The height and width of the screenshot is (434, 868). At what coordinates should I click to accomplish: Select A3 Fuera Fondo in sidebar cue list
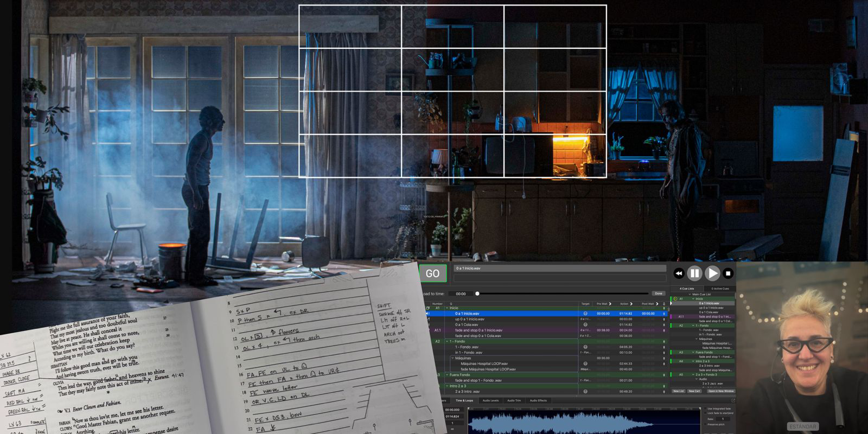tap(703, 352)
